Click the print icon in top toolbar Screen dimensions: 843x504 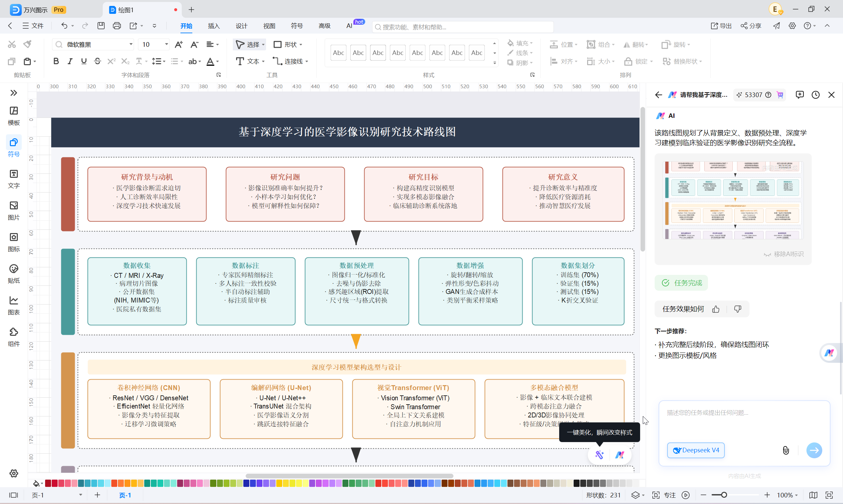(x=117, y=25)
